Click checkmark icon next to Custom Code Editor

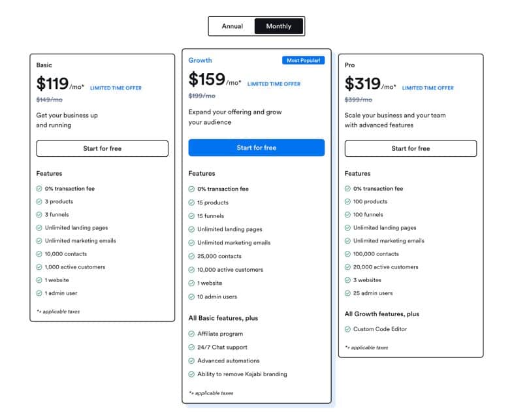coord(347,329)
